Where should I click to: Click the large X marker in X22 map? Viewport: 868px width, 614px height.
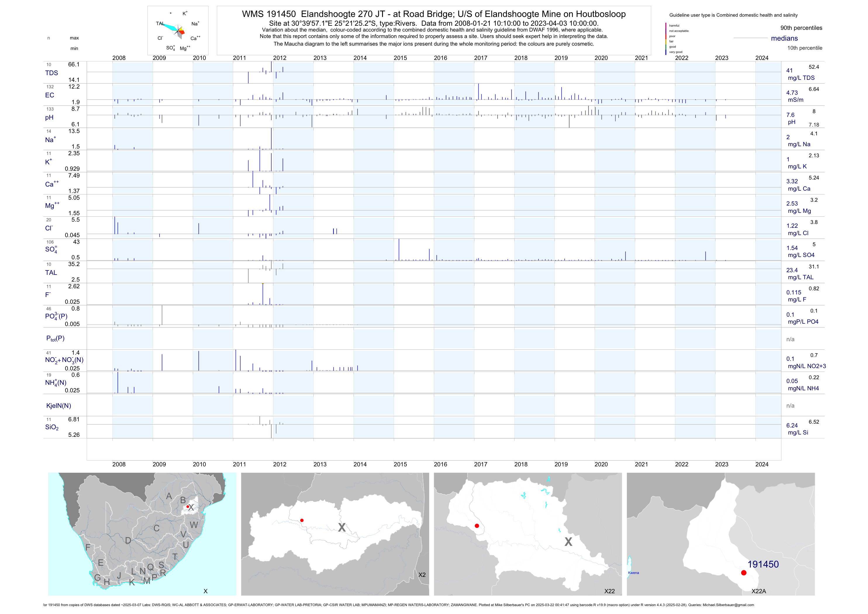tap(568, 542)
